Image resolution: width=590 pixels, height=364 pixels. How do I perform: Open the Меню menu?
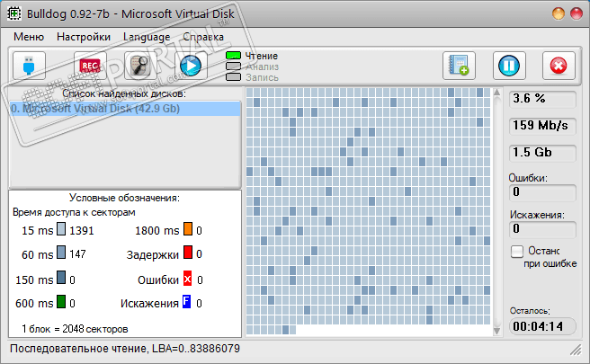29,37
